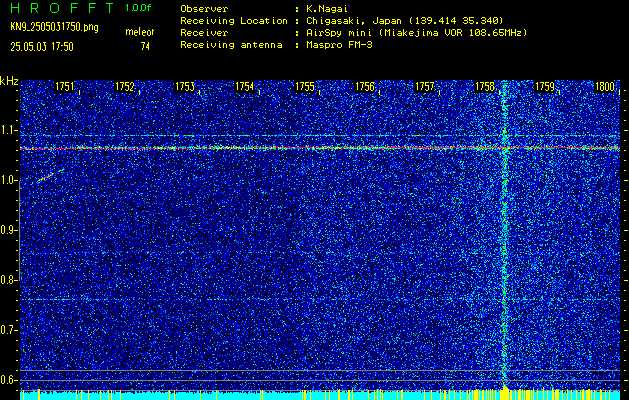629x400 pixels.
Task: Click the 1758 time marker
Action: tap(485, 86)
